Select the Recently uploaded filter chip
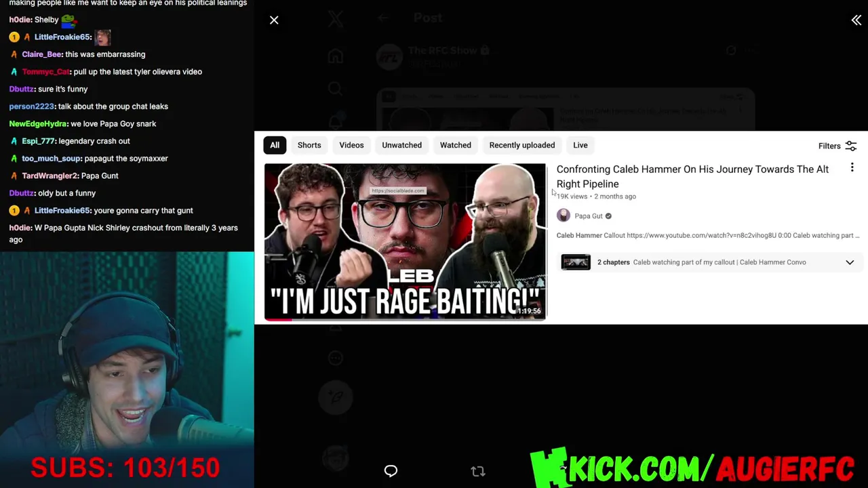The height and width of the screenshot is (488, 868). 522,145
